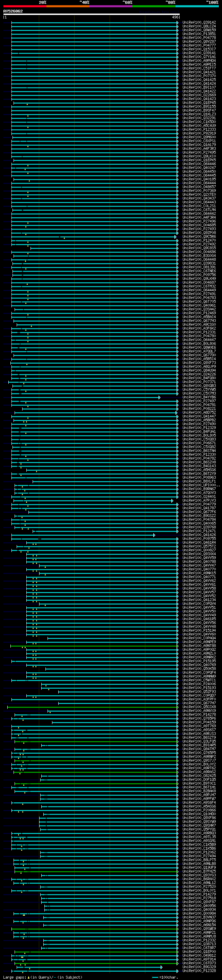This screenshot has height=980, width=222.
Task: Select UniRef100_Q1EP45 entry
Action: 199,103
